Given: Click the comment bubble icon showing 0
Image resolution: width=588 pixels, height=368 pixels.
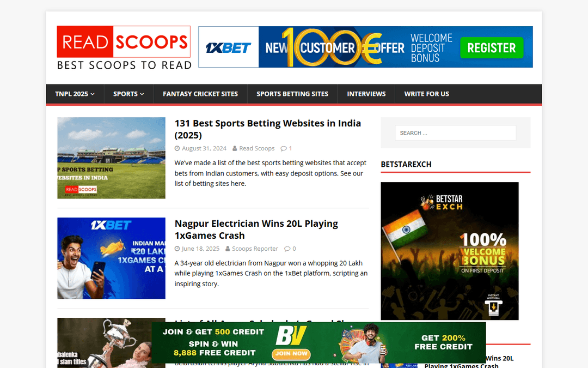Looking at the screenshot, I should pyautogui.click(x=287, y=249).
